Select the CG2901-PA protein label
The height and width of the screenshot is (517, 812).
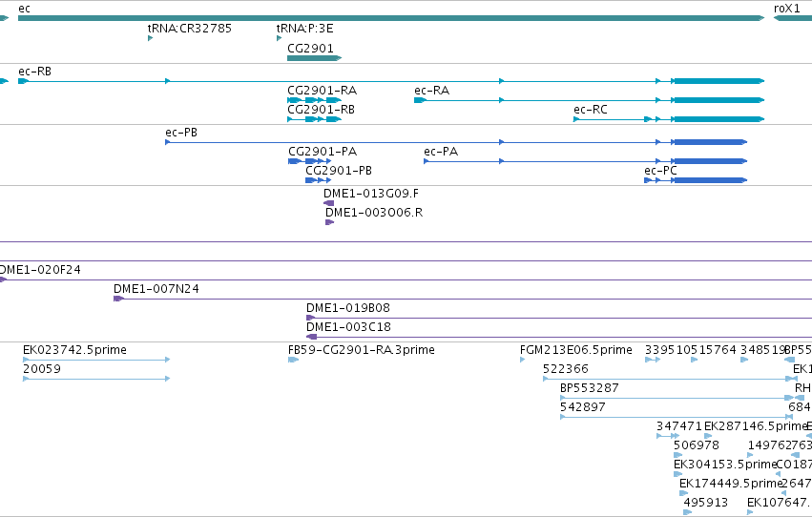pyautogui.click(x=323, y=152)
